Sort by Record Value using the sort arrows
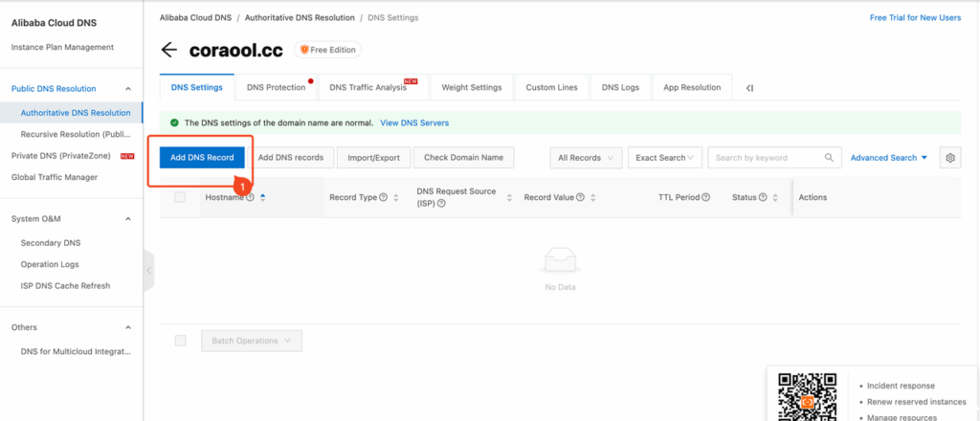 click(592, 197)
